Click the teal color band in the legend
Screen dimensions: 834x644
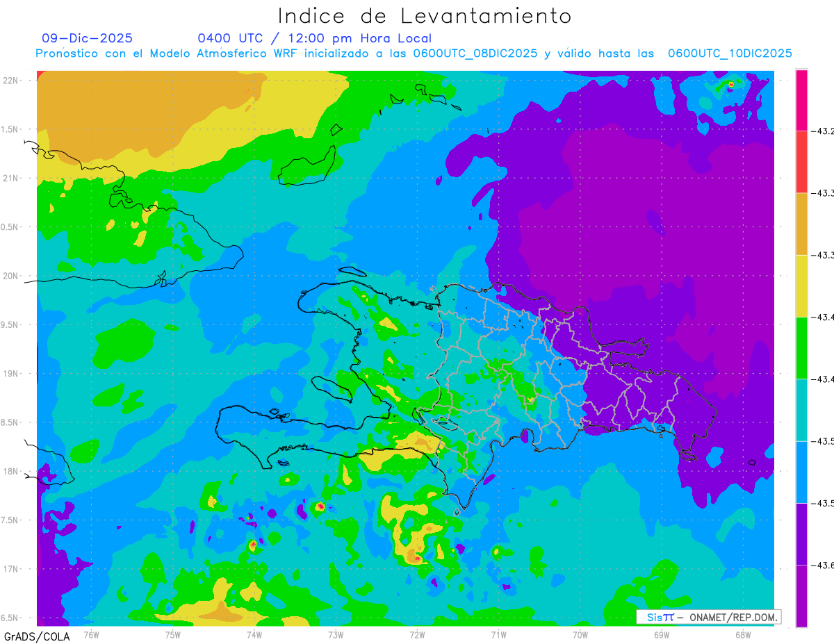(801, 410)
